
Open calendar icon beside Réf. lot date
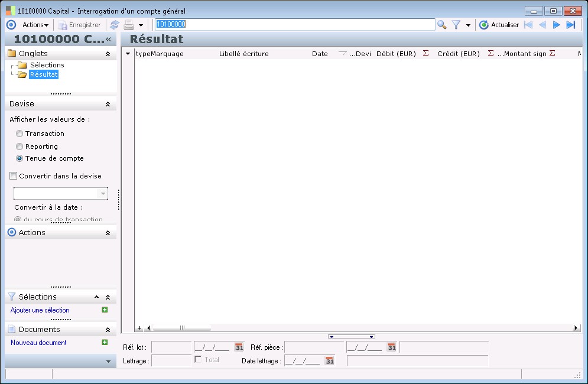239,347
